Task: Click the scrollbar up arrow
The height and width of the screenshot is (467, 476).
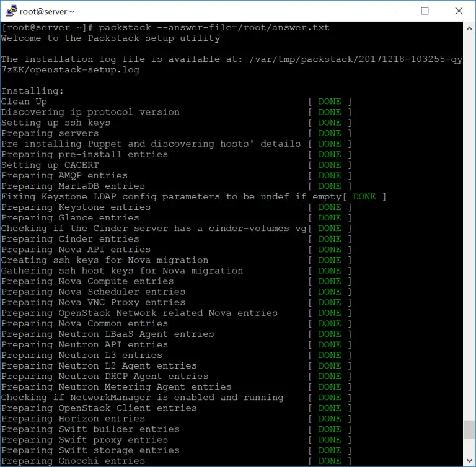Action: [469, 28]
